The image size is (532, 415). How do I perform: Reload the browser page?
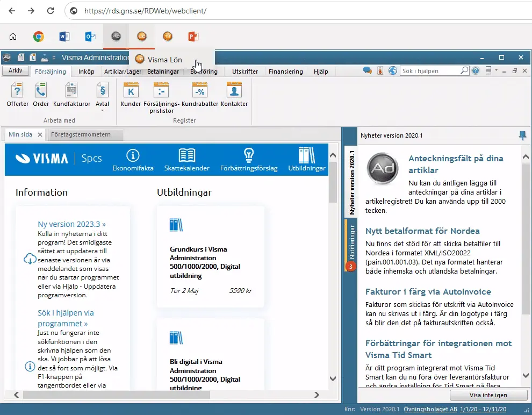click(x=51, y=11)
